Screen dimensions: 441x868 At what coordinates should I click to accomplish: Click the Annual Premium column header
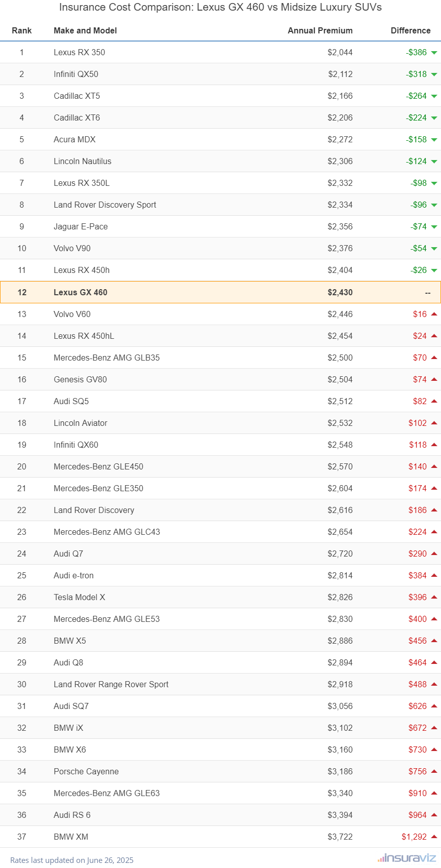point(320,30)
